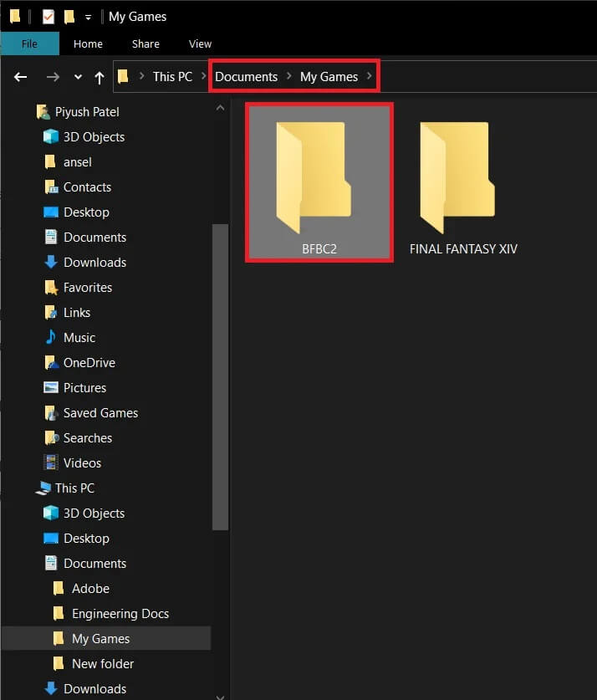Select Piyush Patel in the navigation pane
Screen dimensions: 597x700
coord(87,111)
